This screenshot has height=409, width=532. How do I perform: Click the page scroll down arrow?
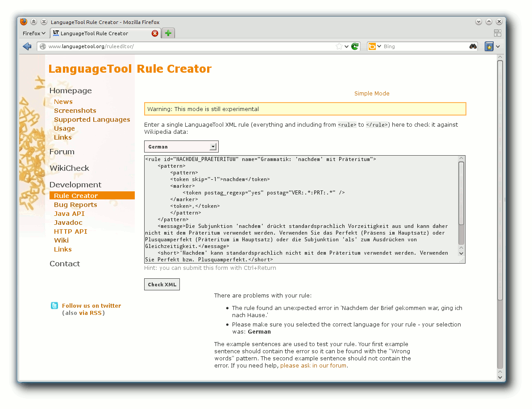[500, 377]
